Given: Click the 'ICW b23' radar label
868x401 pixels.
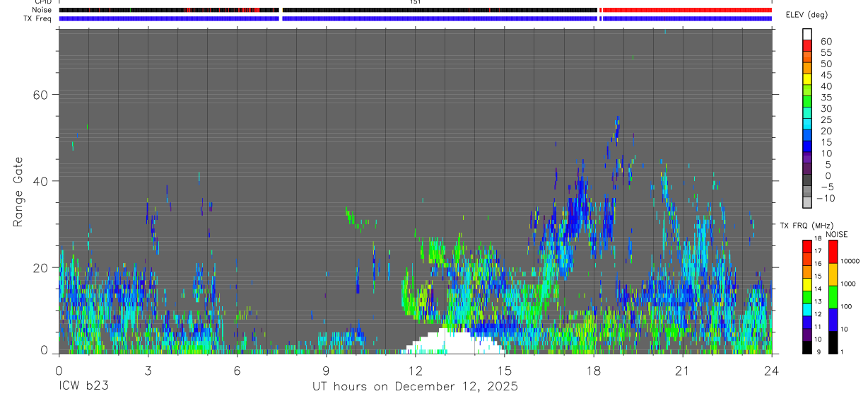Looking at the screenshot, I should 83,387.
